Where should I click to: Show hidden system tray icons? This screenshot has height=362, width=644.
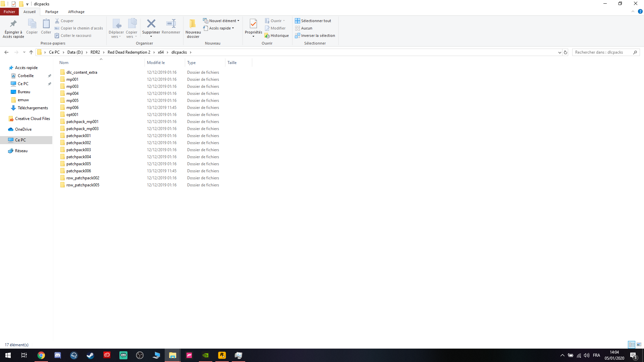[x=562, y=355]
